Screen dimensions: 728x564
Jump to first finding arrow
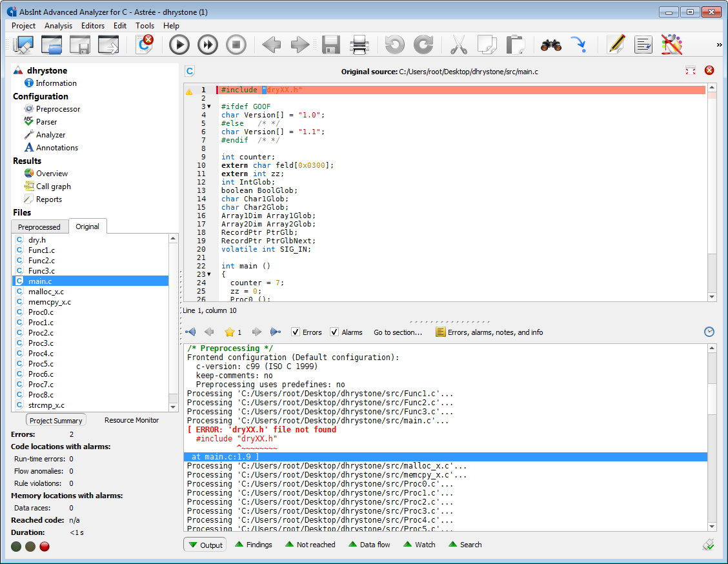[x=190, y=332]
